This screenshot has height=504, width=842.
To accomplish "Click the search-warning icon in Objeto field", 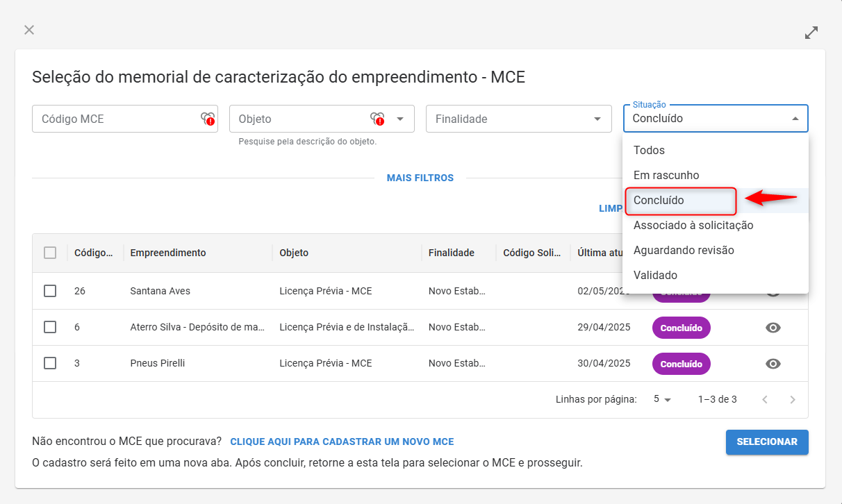I will [x=377, y=119].
